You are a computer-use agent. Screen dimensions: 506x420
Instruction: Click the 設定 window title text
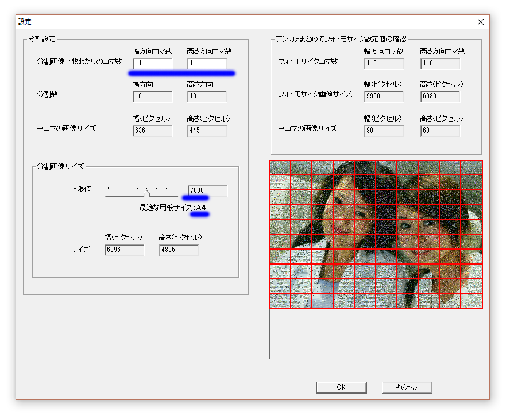click(x=25, y=22)
